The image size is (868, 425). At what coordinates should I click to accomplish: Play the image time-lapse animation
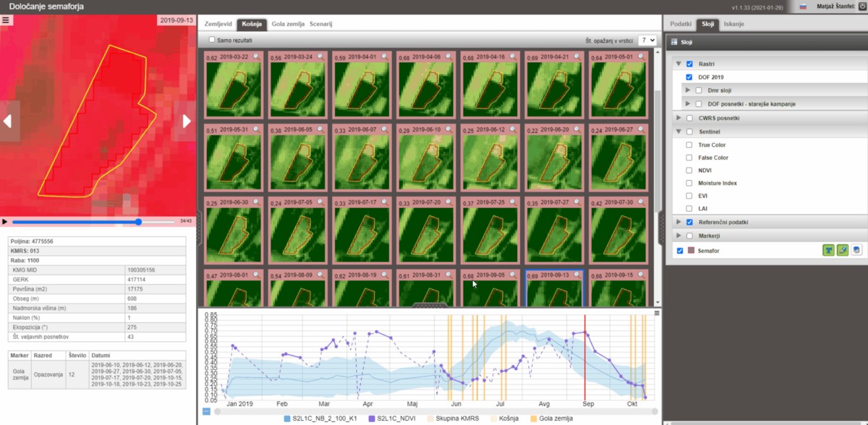coord(5,222)
